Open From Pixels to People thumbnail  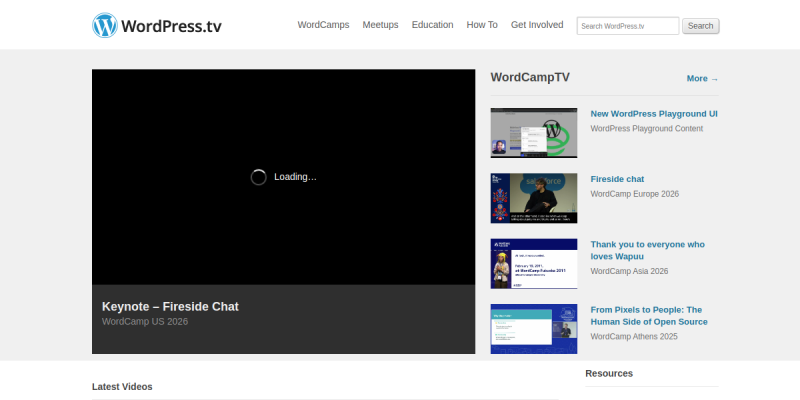pyautogui.click(x=534, y=329)
